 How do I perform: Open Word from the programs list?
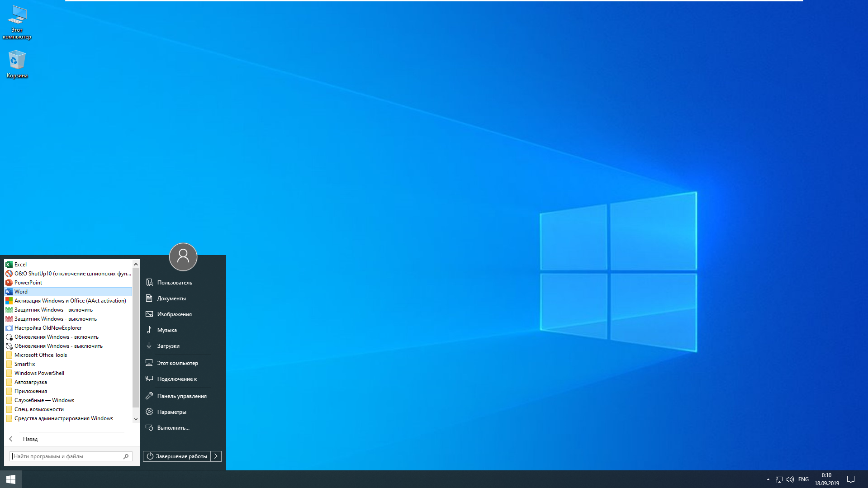[21, 292]
